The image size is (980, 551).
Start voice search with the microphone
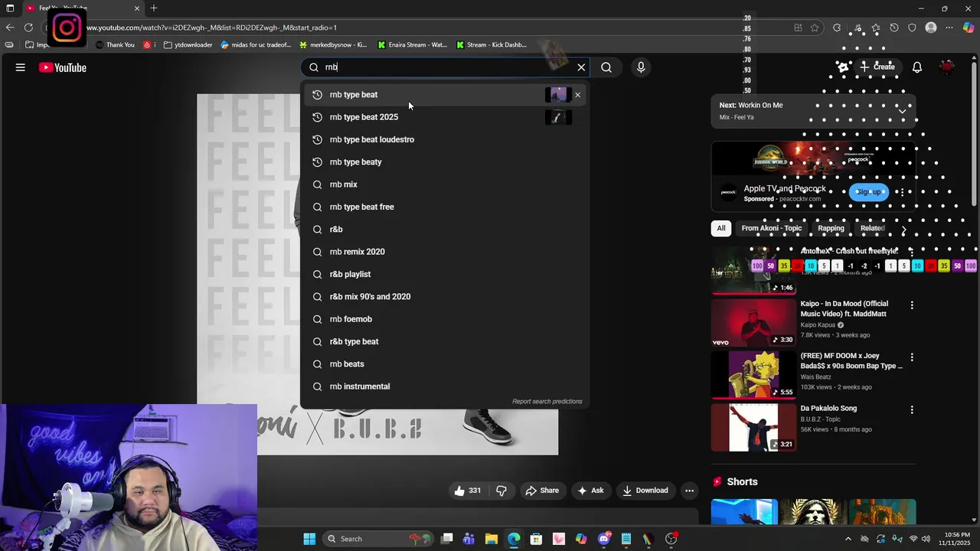tap(641, 67)
